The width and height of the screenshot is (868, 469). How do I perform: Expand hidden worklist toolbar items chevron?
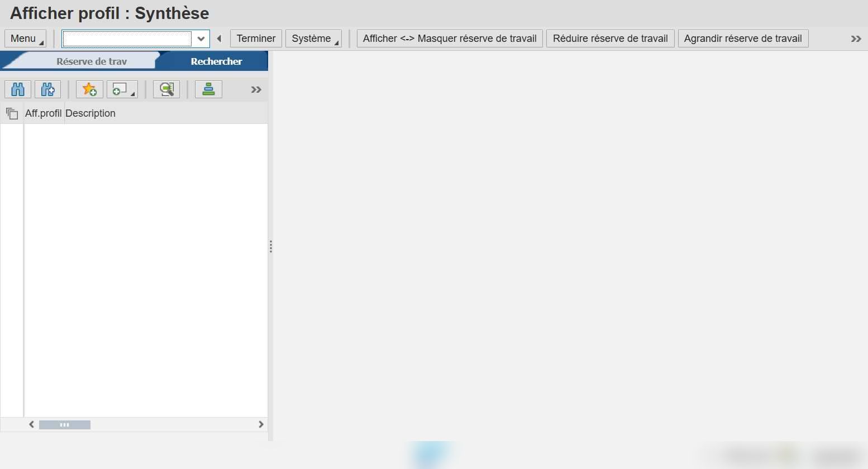(256, 89)
